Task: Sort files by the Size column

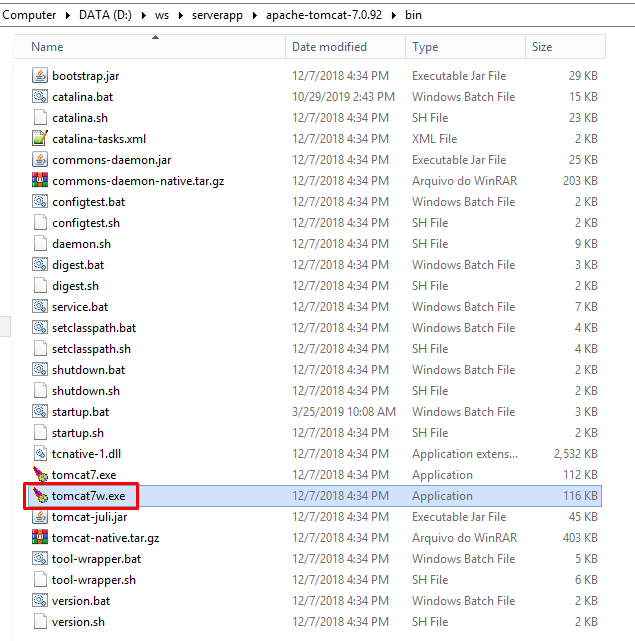Action: click(x=565, y=47)
